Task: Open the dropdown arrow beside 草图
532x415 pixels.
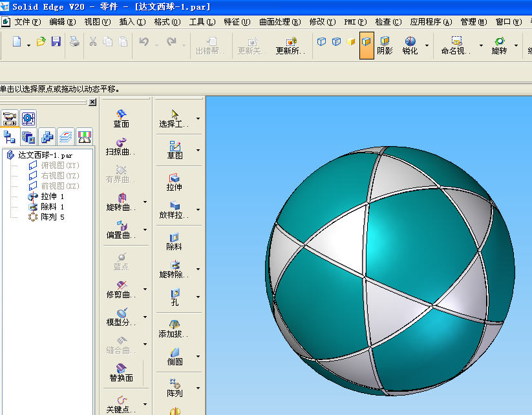Action: tap(198, 150)
